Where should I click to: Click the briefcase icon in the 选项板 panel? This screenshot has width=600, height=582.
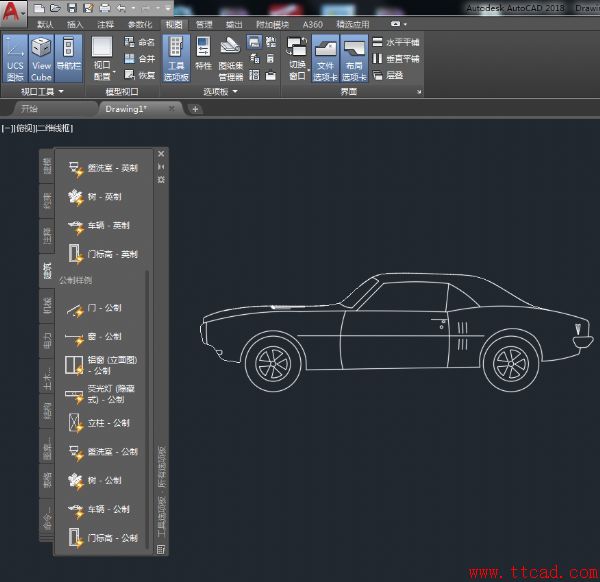tap(271, 75)
